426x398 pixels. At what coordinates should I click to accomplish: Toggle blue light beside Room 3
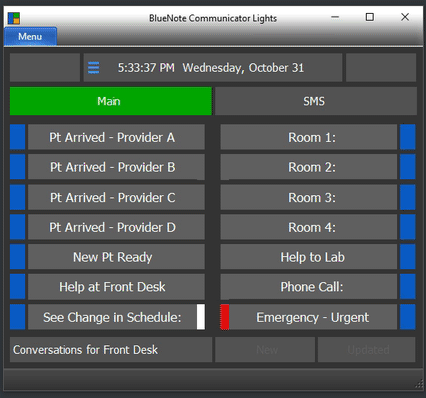click(x=408, y=197)
